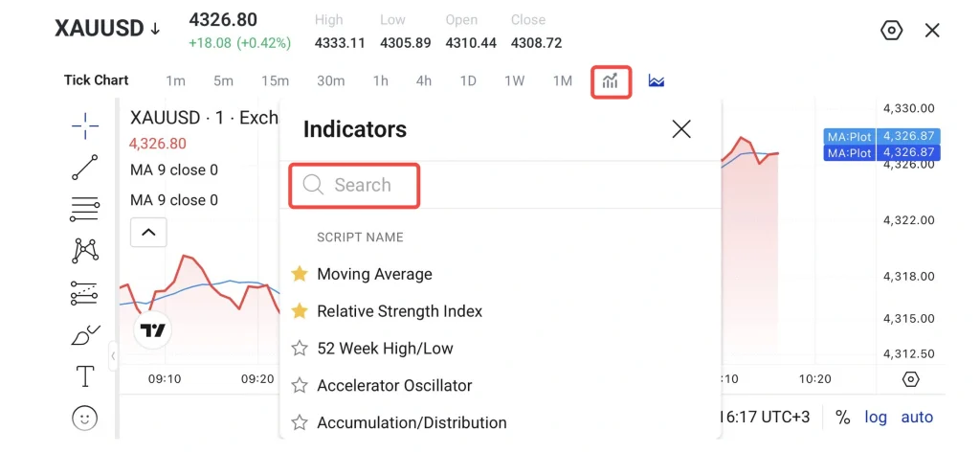Select the 1h timeframe
Viewport: 980px width, 453px height.
[380, 80]
